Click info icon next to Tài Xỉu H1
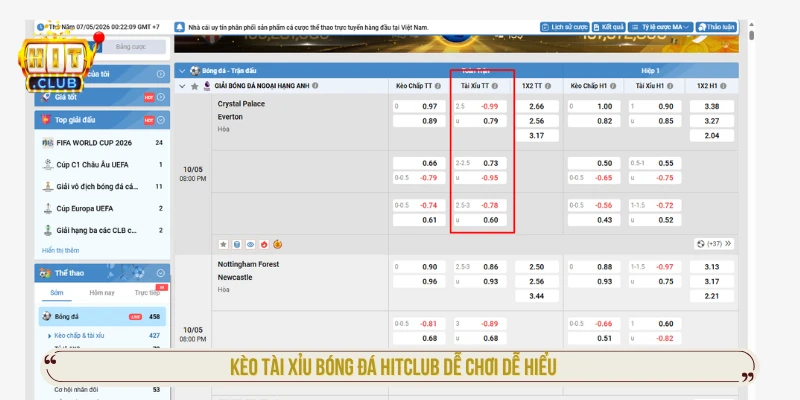The width and height of the screenshot is (800, 400). pos(670,86)
